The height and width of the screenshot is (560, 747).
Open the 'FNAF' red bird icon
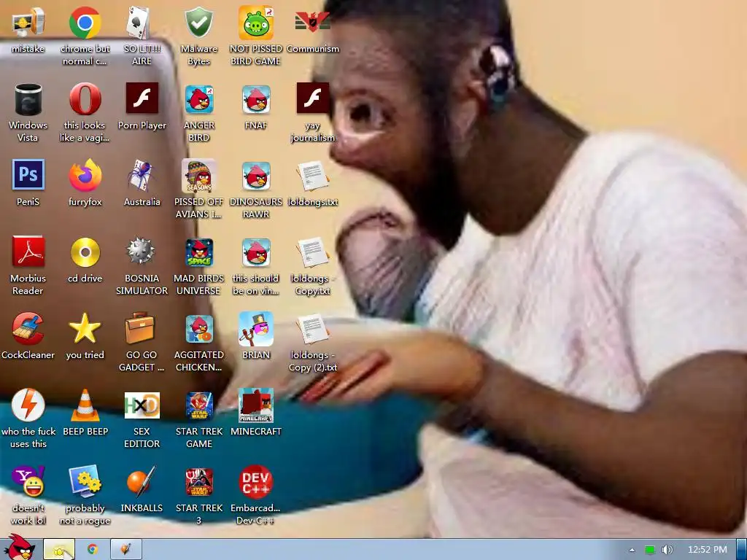coord(256,99)
